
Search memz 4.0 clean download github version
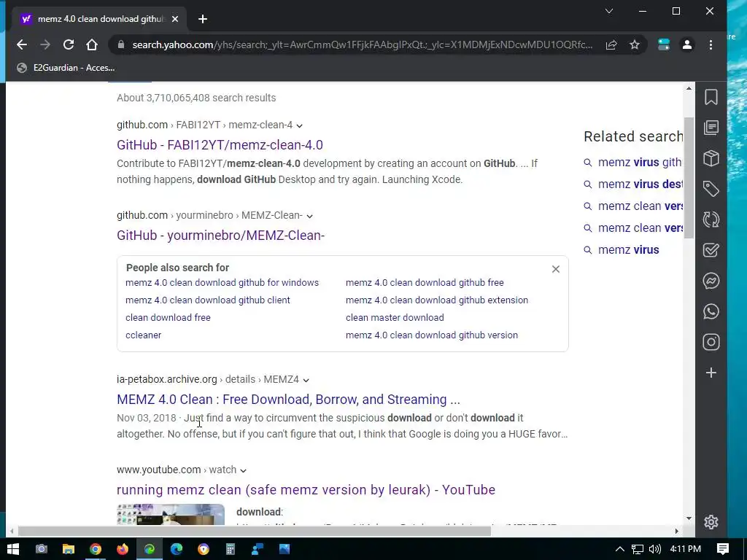click(432, 335)
